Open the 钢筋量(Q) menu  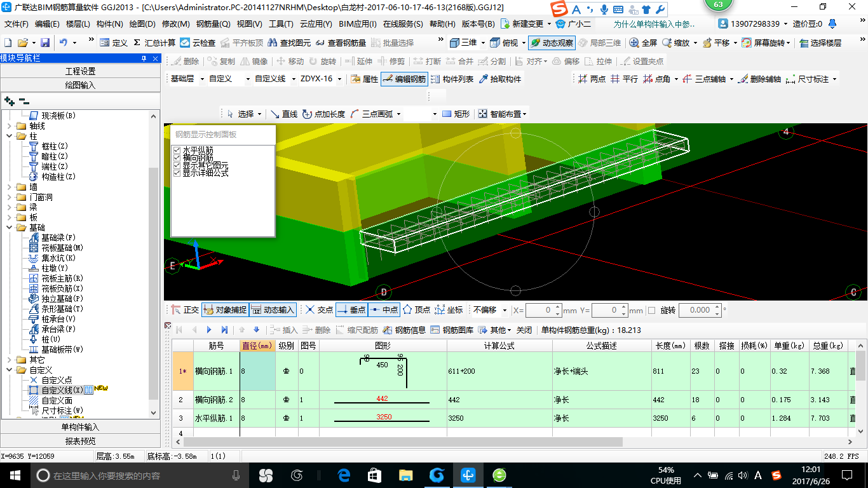[213, 24]
